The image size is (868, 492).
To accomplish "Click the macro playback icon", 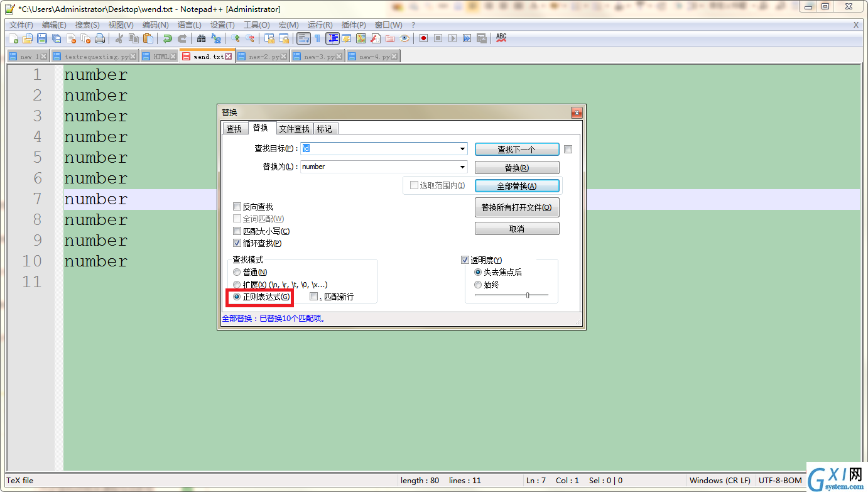I will point(452,38).
